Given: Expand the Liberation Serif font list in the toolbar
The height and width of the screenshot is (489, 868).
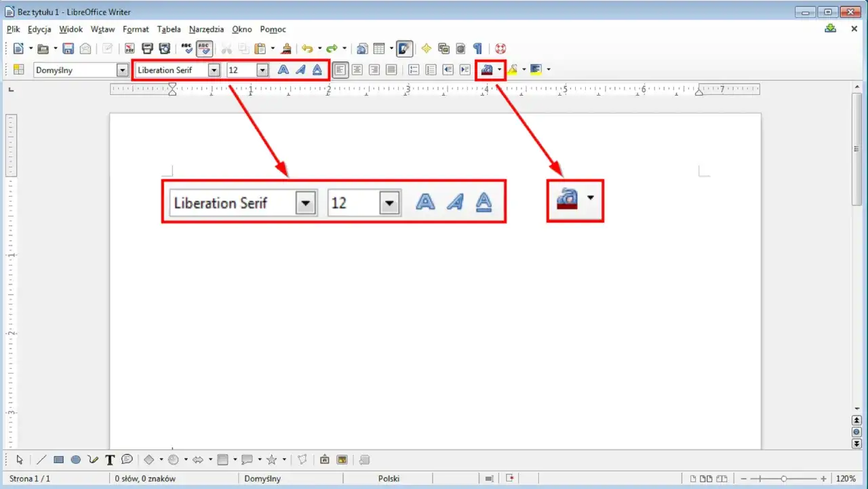Looking at the screenshot, I should [214, 70].
